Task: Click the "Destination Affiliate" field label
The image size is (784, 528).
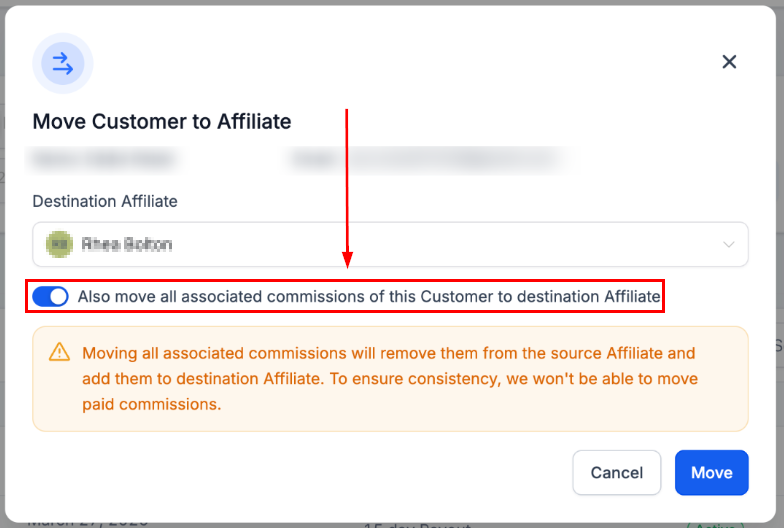Action: tap(105, 201)
